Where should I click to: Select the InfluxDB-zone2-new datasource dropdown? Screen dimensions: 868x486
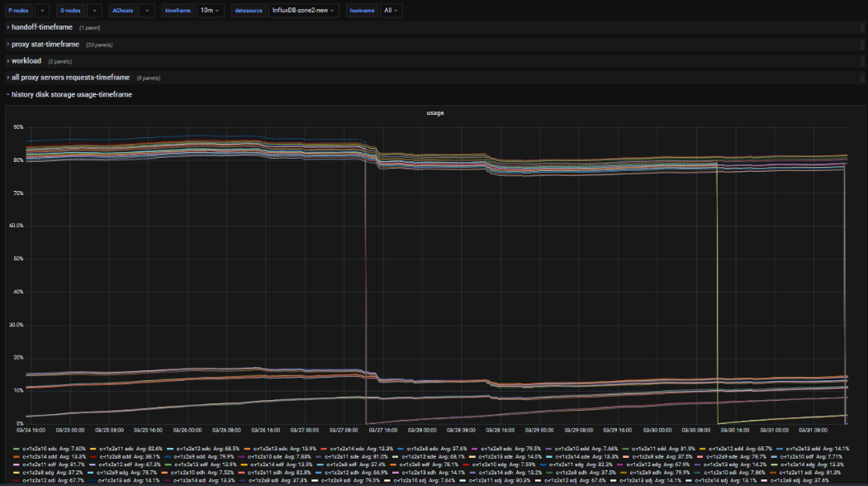[305, 11]
